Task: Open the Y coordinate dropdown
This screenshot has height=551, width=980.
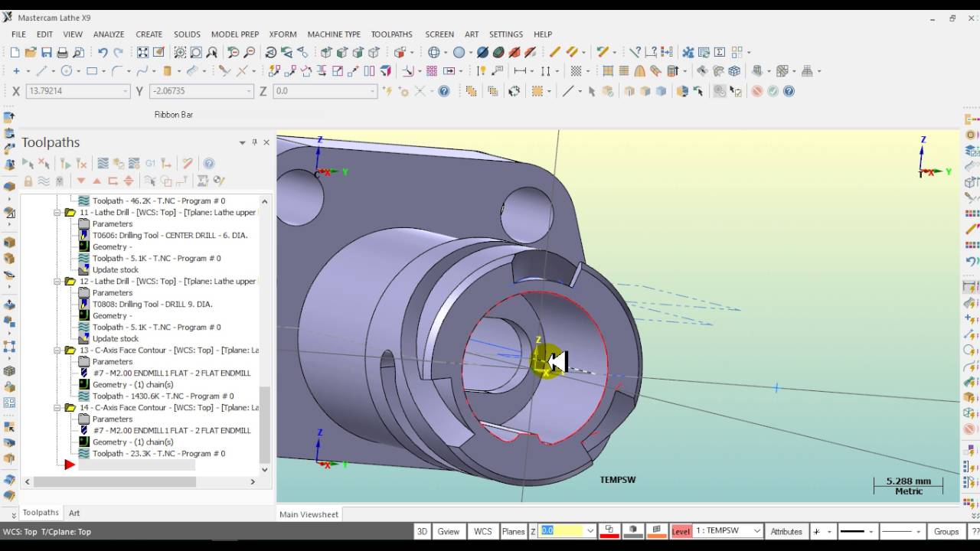Action: [249, 91]
